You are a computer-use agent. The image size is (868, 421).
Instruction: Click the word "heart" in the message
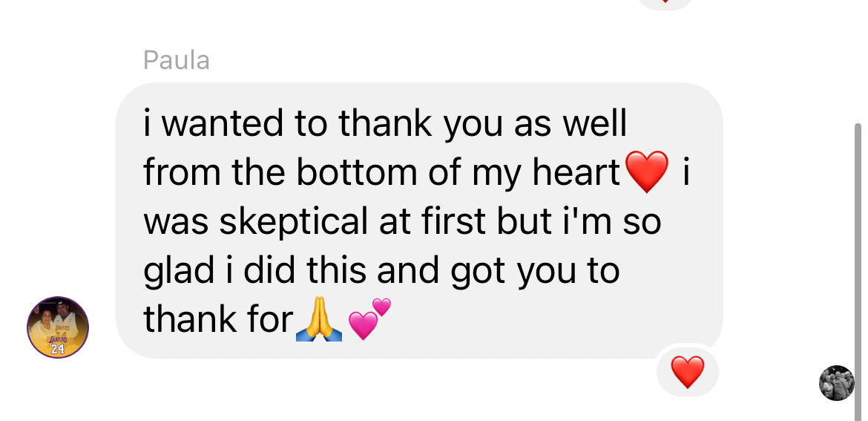[x=576, y=172]
